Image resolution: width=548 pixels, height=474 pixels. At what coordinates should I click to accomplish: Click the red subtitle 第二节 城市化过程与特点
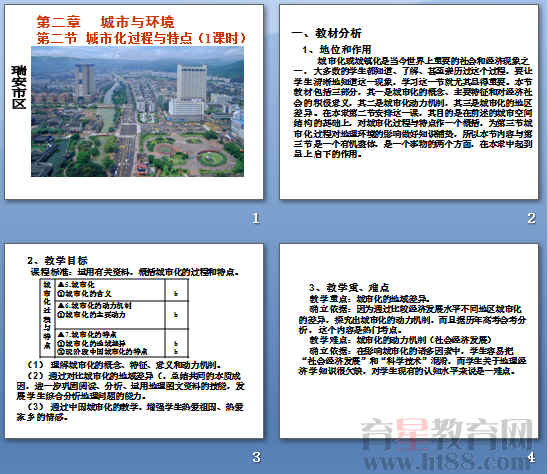141,38
